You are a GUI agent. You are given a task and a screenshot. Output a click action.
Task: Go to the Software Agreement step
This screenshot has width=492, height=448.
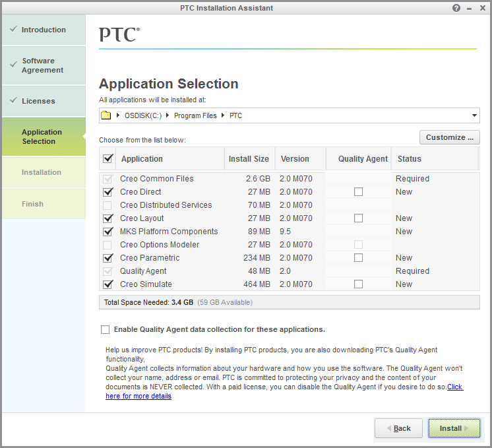pos(44,65)
